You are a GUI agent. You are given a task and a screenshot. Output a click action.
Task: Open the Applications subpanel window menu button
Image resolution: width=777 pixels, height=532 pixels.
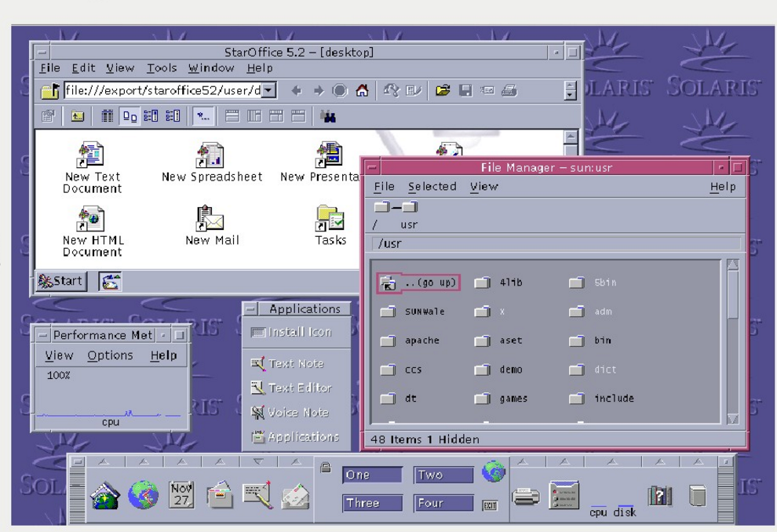tap(250, 309)
